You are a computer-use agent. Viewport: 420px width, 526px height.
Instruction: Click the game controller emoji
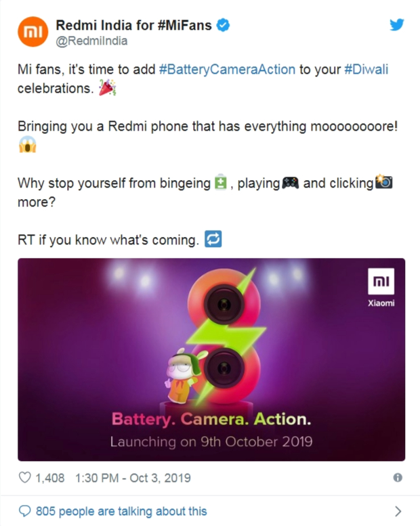pyautogui.click(x=290, y=183)
